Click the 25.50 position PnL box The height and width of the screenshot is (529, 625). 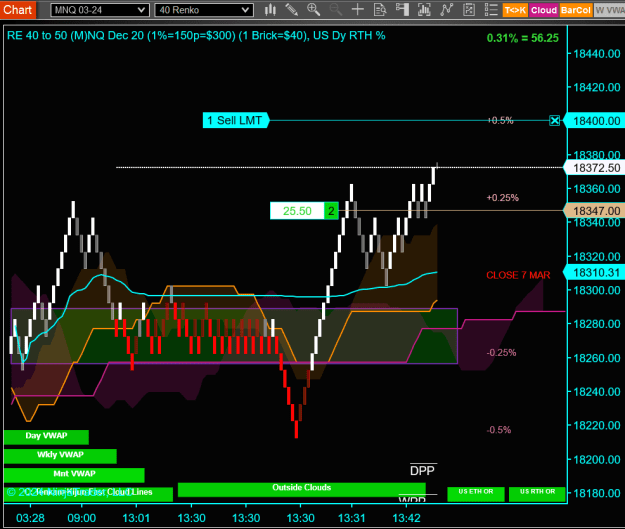[x=297, y=211]
